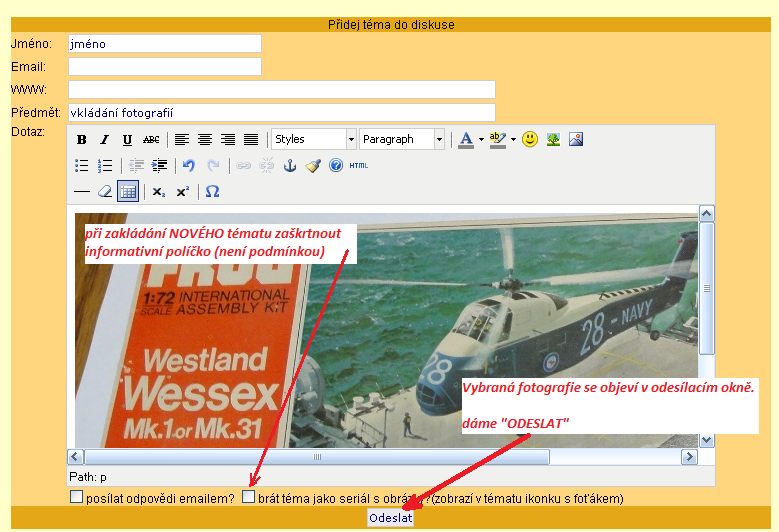The image size is (779, 532).
Task: Remove link with unlink icon
Action: [267, 165]
